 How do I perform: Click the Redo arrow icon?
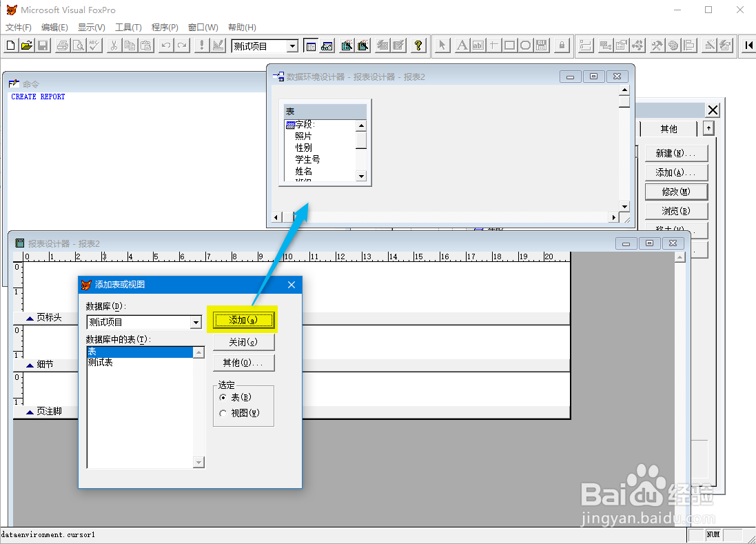point(182,46)
